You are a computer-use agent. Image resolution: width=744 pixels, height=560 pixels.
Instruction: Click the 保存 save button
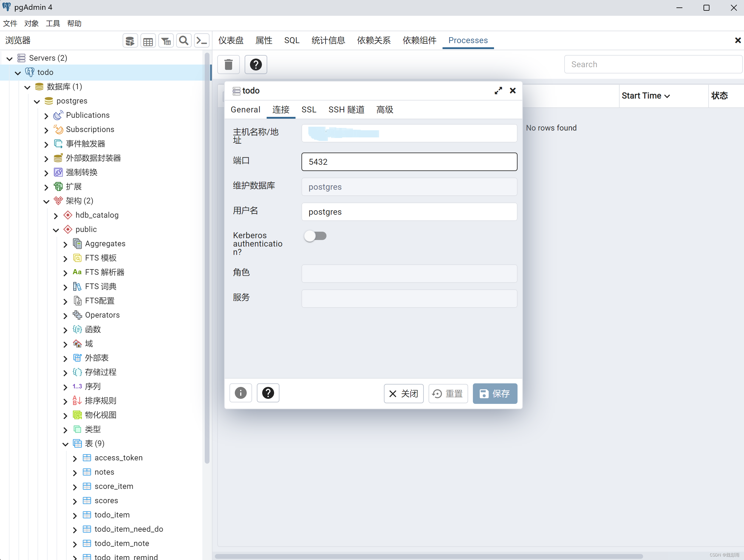(x=494, y=394)
